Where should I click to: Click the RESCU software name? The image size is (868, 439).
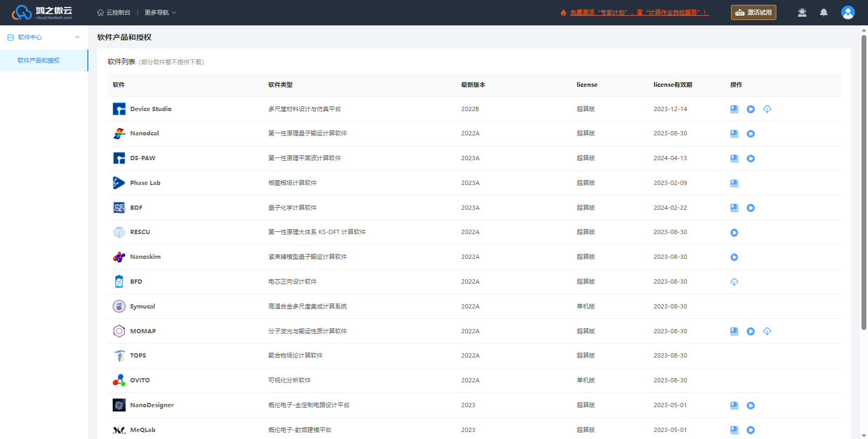pyautogui.click(x=140, y=232)
